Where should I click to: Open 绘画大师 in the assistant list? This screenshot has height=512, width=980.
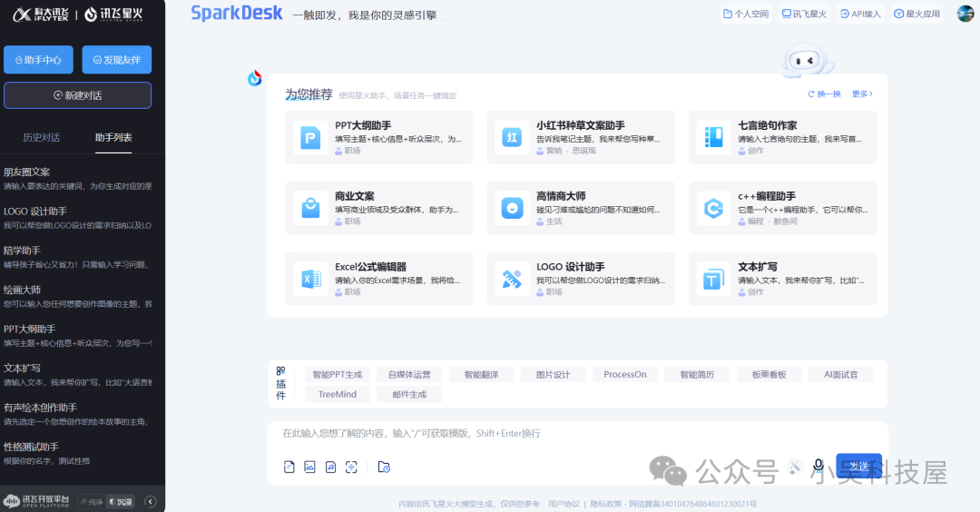coord(78,296)
